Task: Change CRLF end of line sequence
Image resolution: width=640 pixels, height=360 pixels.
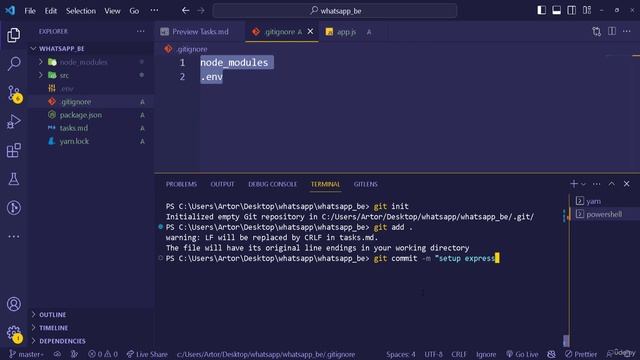Action: (x=458, y=354)
